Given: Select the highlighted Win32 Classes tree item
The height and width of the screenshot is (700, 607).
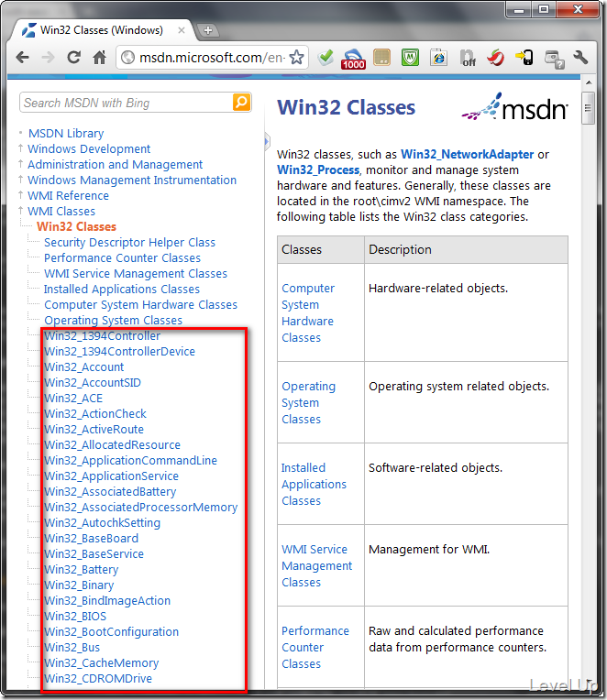Looking at the screenshot, I should coord(76,227).
